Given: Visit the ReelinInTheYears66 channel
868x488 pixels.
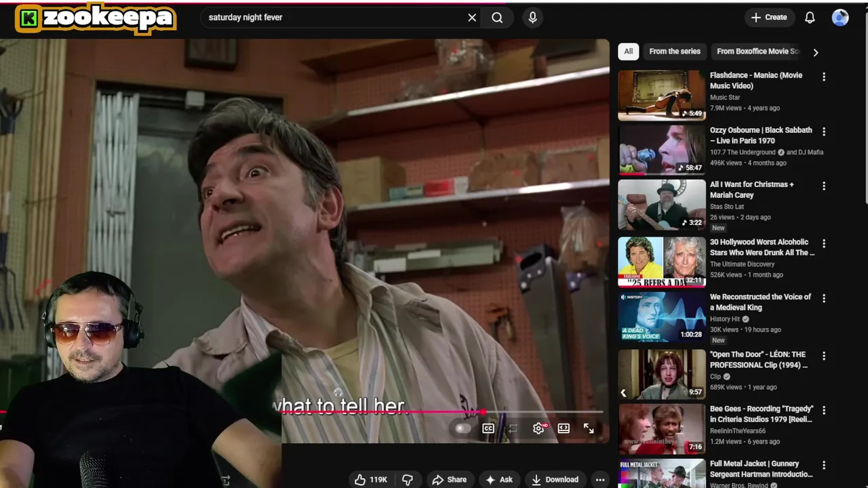Looking at the screenshot, I should (x=738, y=431).
